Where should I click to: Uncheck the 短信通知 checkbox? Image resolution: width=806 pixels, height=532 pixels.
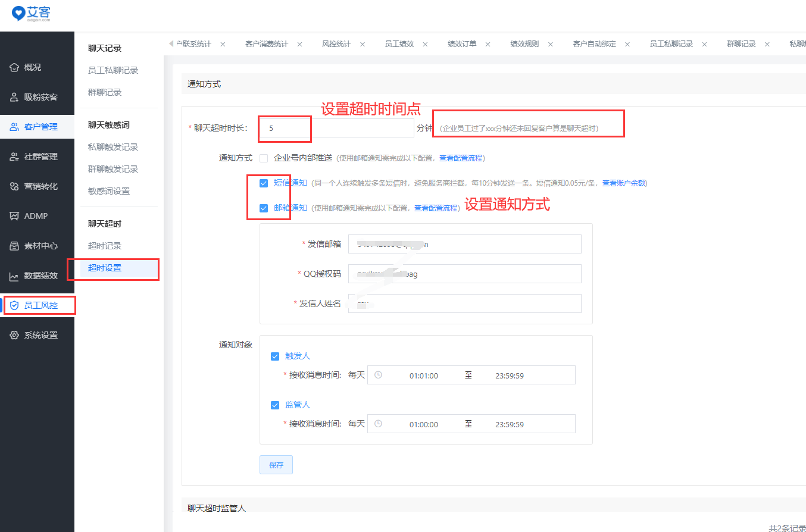pyautogui.click(x=264, y=183)
